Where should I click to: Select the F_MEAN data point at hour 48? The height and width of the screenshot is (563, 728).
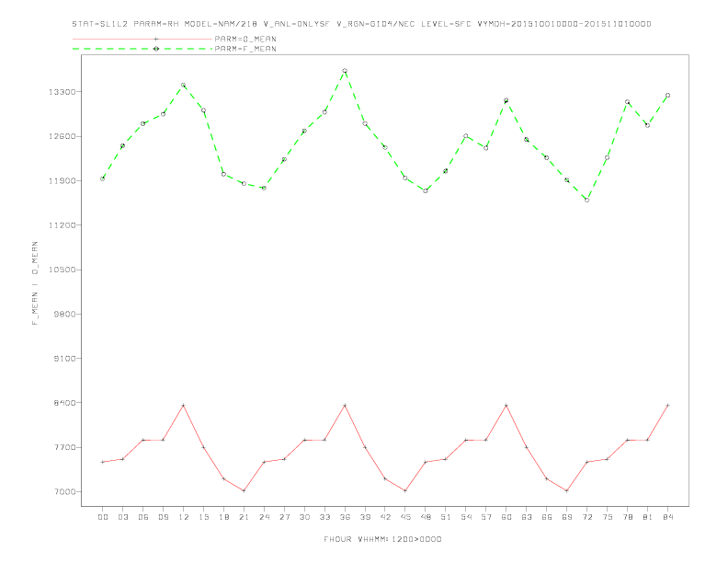pos(426,191)
